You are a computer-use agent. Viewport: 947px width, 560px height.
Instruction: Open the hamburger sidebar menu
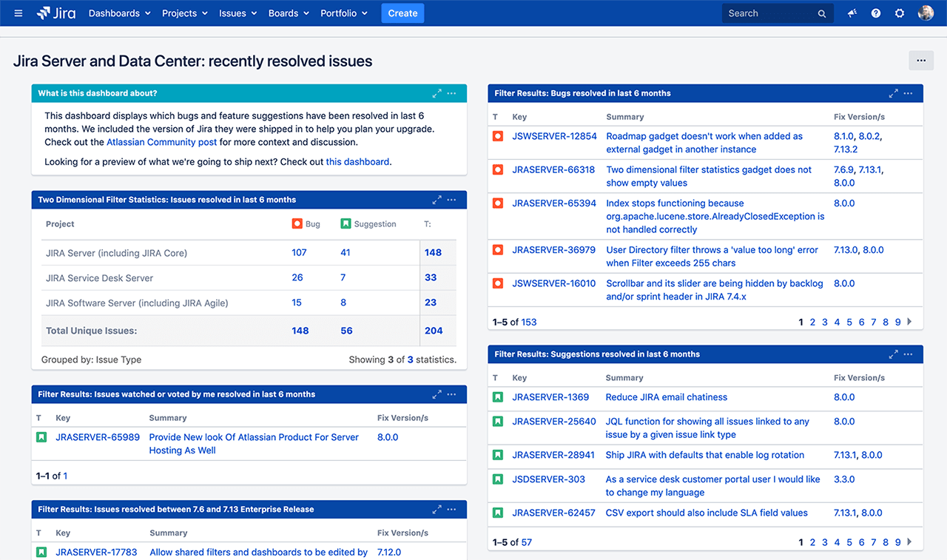pyautogui.click(x=18, y=13)
